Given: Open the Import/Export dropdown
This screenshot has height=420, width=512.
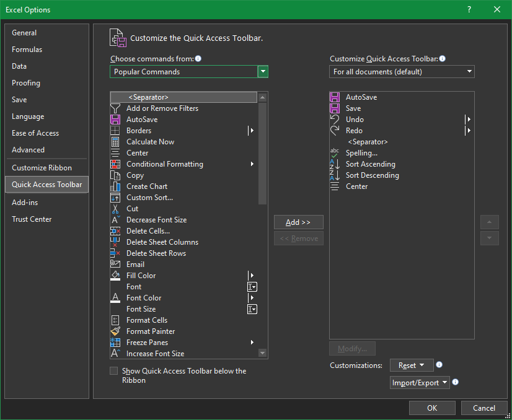Looking at the screenshot, I should click(x=420, y=382).
